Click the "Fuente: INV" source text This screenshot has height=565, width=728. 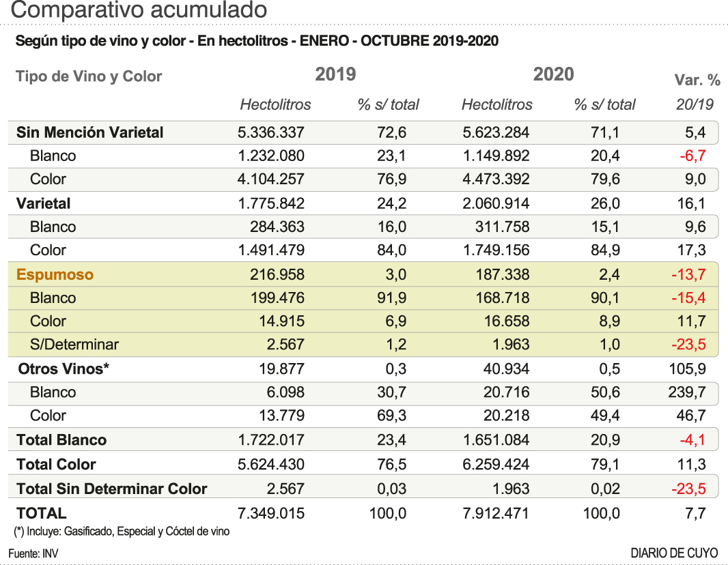(x=33, y=553)
